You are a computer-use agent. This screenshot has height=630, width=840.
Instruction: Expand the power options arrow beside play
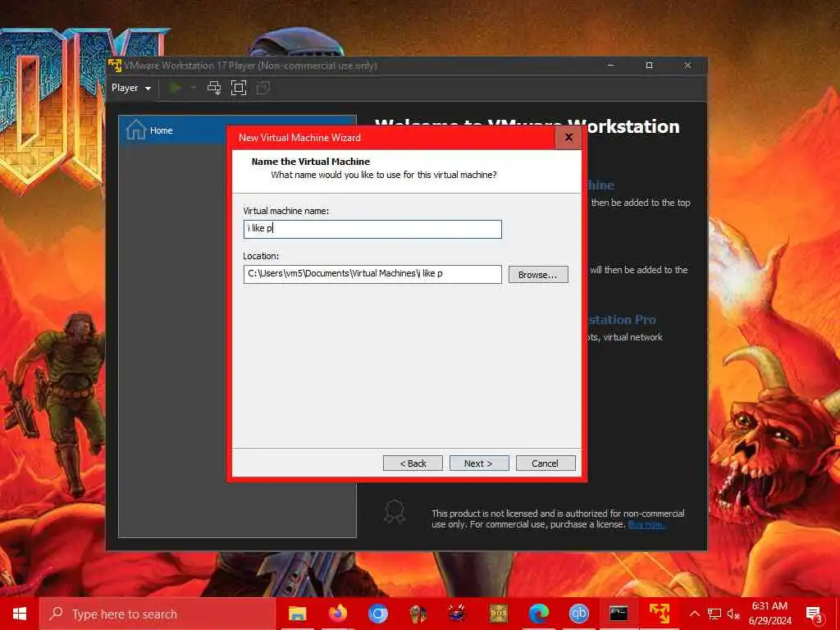pyautogui.click(x=194, y=87)
